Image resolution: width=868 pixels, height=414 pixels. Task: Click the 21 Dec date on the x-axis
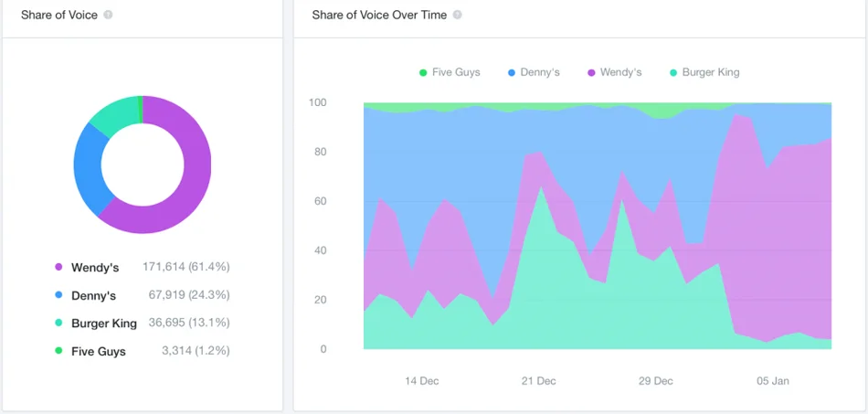pos(539,380)
